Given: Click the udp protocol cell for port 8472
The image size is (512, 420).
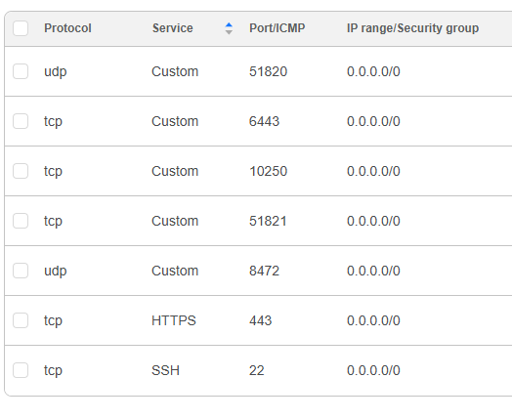Looking at the screenshot, I should pyautogui.click(x=56, y=271).
